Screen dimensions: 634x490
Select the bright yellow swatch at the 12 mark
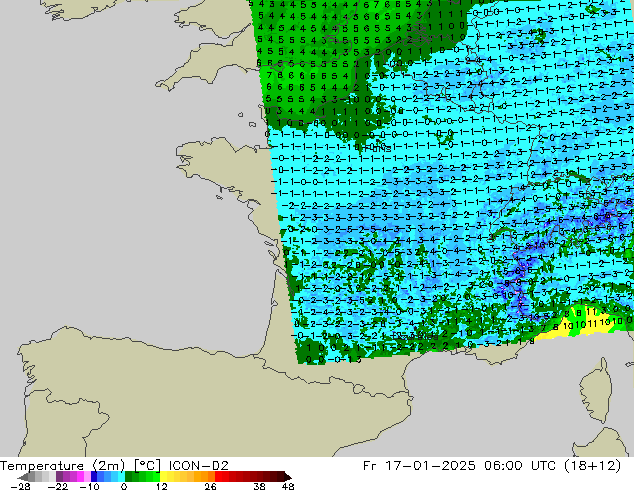(x=163, y=477)
